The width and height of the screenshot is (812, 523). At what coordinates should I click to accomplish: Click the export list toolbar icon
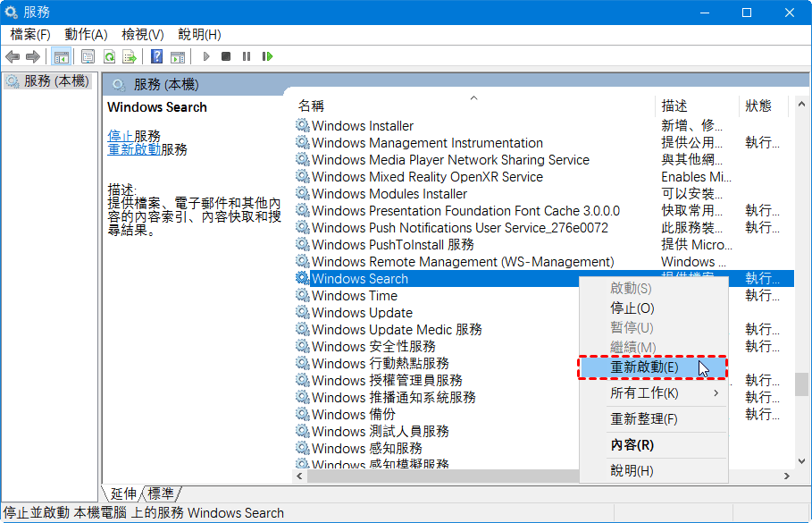point(129,56)
